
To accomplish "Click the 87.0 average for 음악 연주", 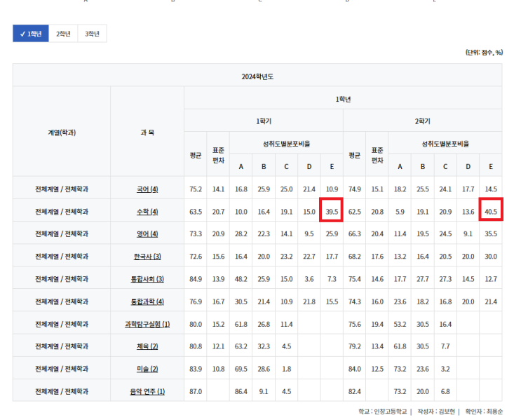I will pos(196,391).
